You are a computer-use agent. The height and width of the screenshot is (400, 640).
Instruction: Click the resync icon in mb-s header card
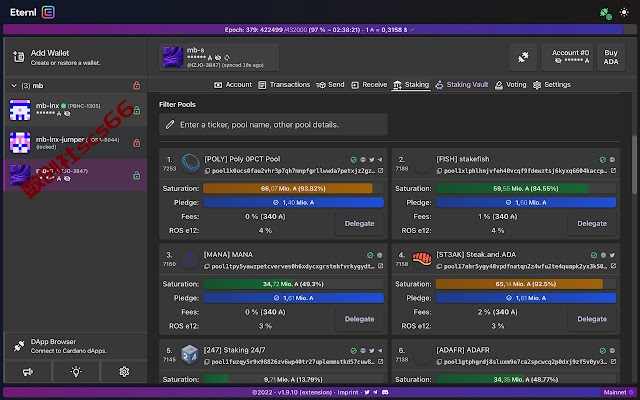(x=227, y=58)
